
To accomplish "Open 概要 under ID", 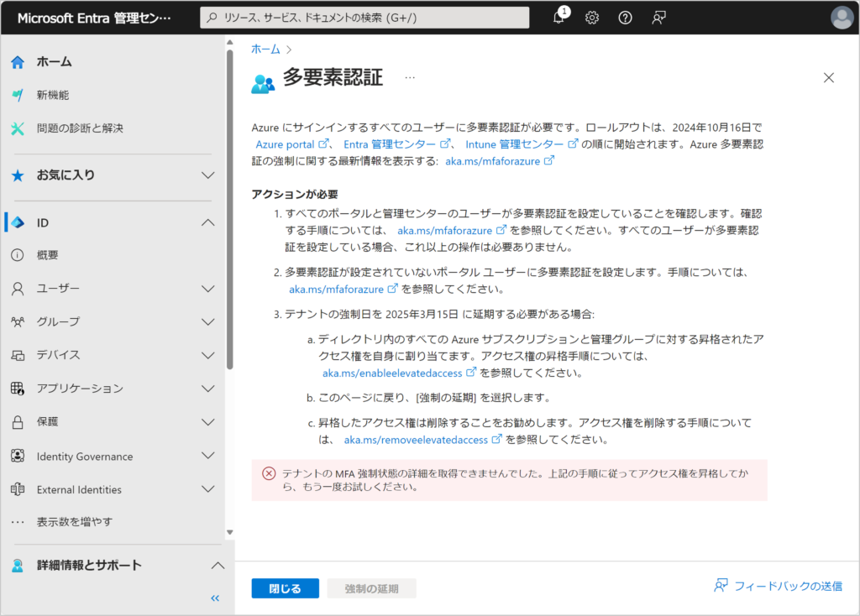I will (47, 255).
